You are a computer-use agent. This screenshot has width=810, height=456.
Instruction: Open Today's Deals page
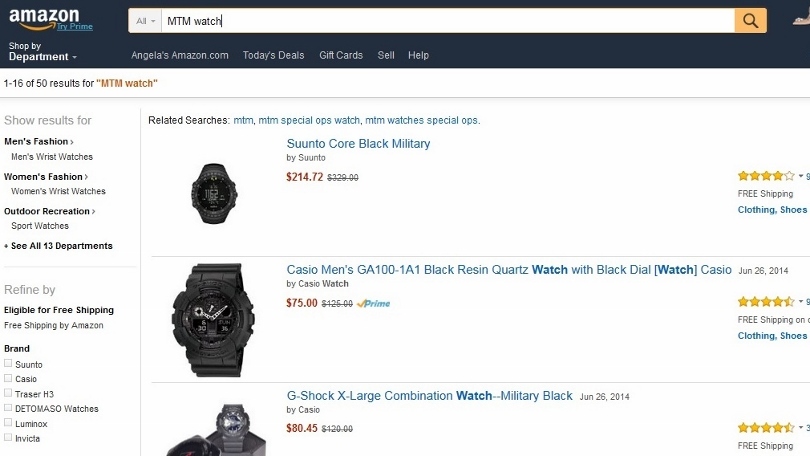click(x=273, y=55)
